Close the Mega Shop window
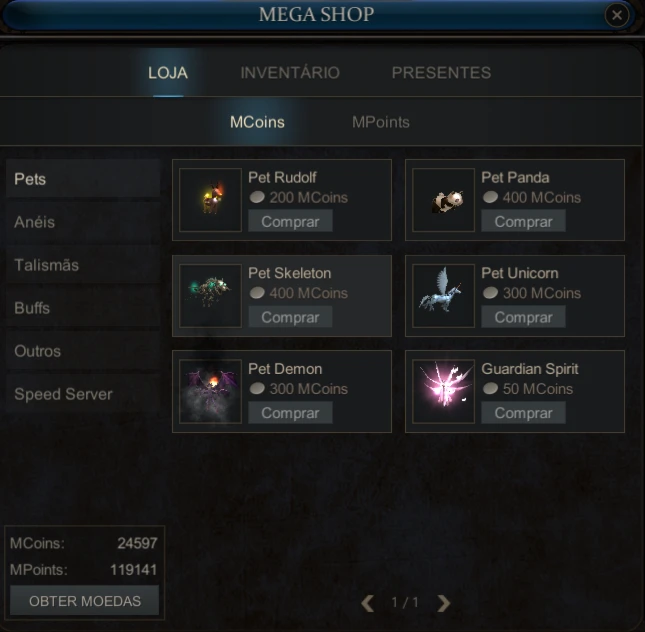645x632 pixels. click(x=617, y=15)
